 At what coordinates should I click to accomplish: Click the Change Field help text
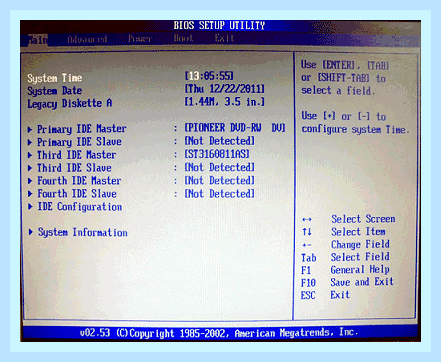[x=360, y=245]
